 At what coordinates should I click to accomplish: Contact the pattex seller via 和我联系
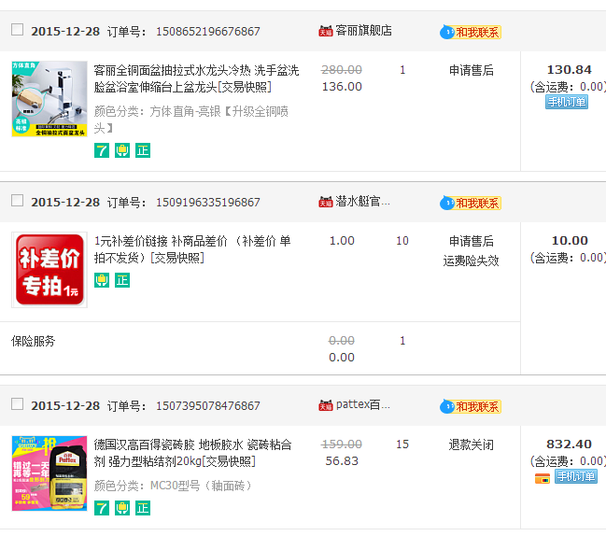[471, 406]
